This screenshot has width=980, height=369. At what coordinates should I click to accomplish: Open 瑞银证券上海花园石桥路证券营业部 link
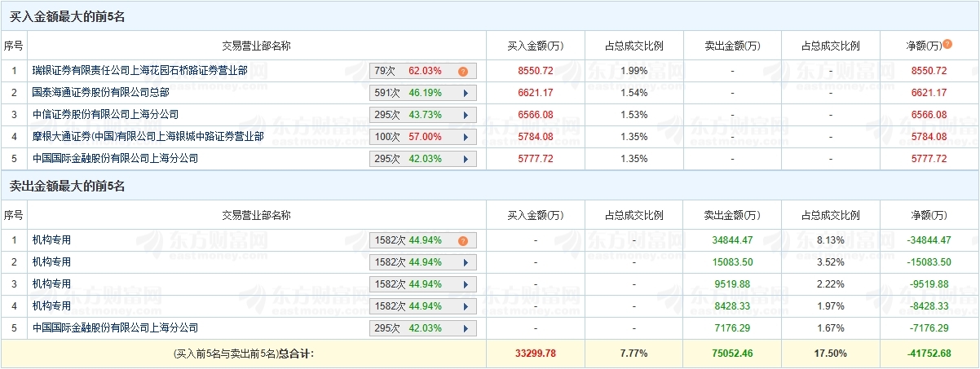pos(140,71)
